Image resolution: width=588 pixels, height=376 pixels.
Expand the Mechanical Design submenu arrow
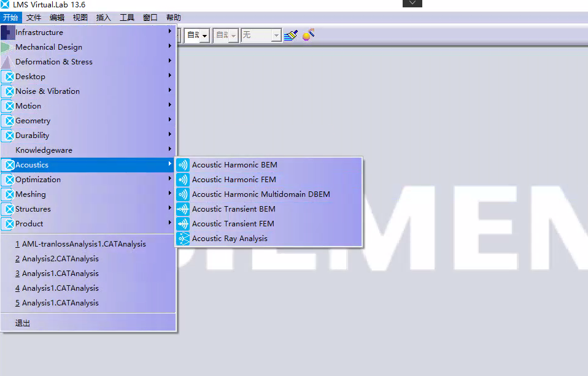pyautogui.click(x=170, y=46)
